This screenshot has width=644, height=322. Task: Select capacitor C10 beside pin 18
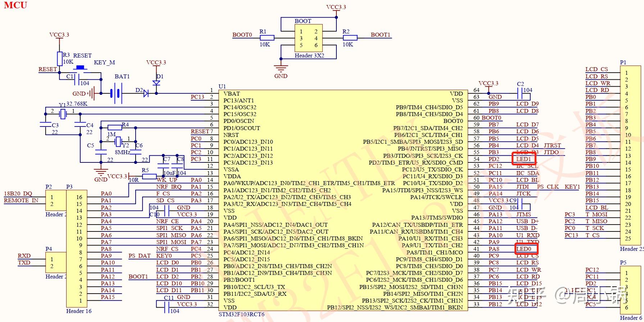click(166, 210)
